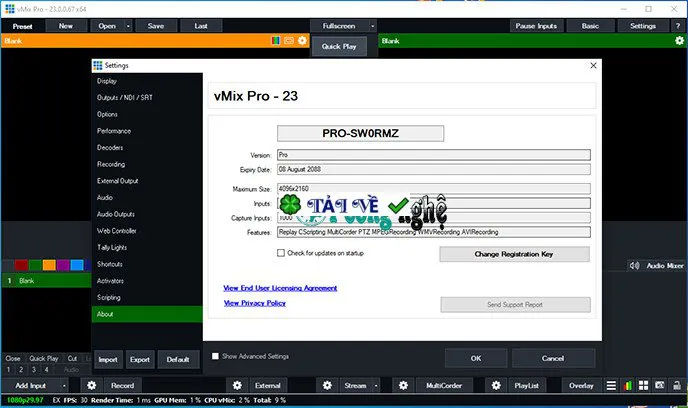Viewport: 688px width, 408px height.
Task: Click Quick Play between previews
Action: (x=339, y=47)
